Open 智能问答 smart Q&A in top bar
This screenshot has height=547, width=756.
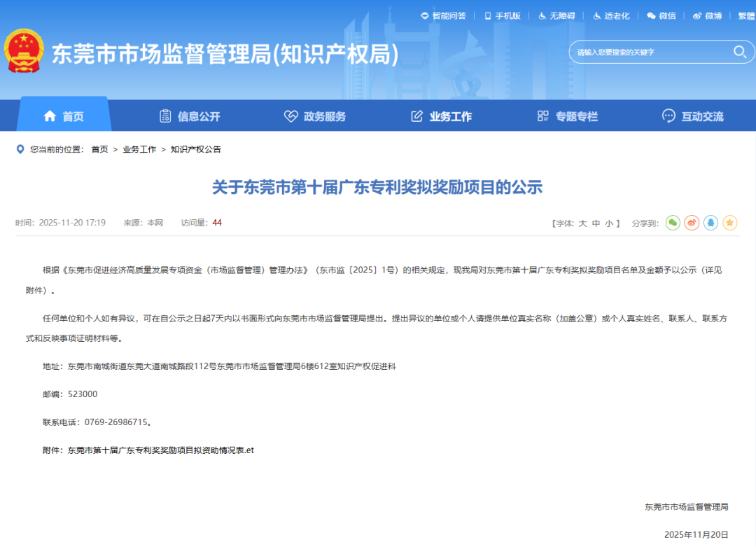[443, 15]
